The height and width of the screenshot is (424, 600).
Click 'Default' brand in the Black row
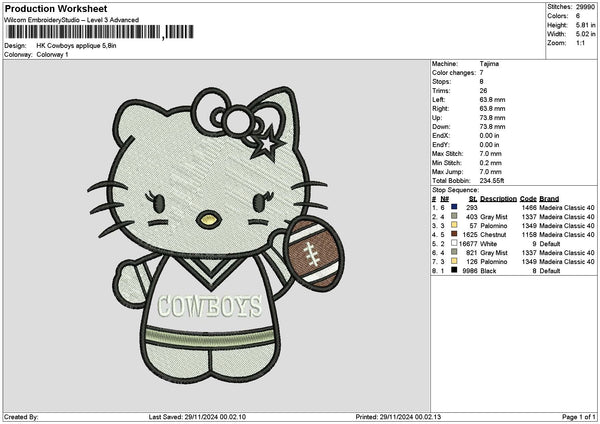(550, 271)
